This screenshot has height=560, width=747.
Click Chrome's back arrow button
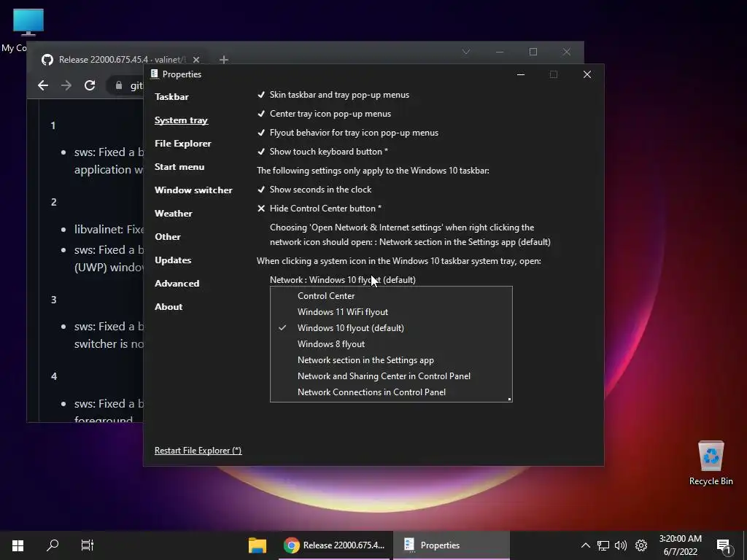coord(43,85)
